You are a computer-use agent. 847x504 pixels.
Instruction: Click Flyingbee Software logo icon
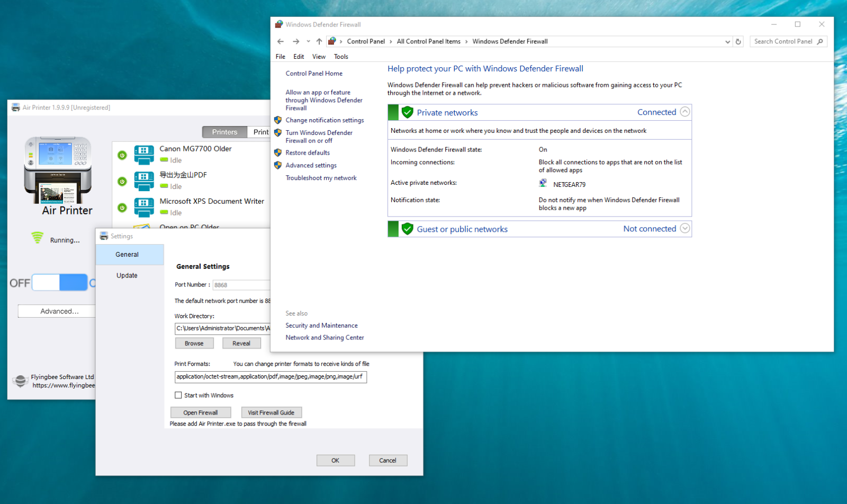[20, 381]
